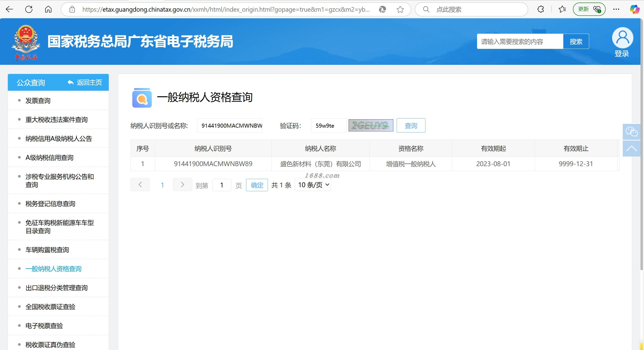This screenshot has height=350, width=644.
Task: Click the magnifier icon in browser search box
Action: coord(426,10)
